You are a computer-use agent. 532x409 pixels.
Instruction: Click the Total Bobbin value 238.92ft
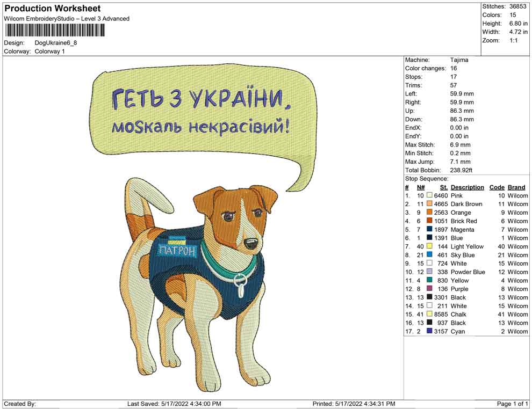[x=461, y=170]
